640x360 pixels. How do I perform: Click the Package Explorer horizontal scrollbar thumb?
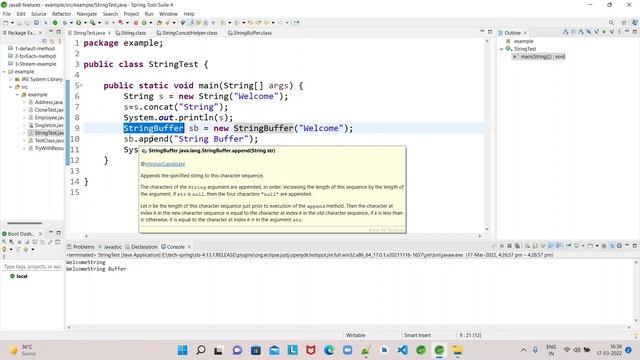click(x=24, y=223)
